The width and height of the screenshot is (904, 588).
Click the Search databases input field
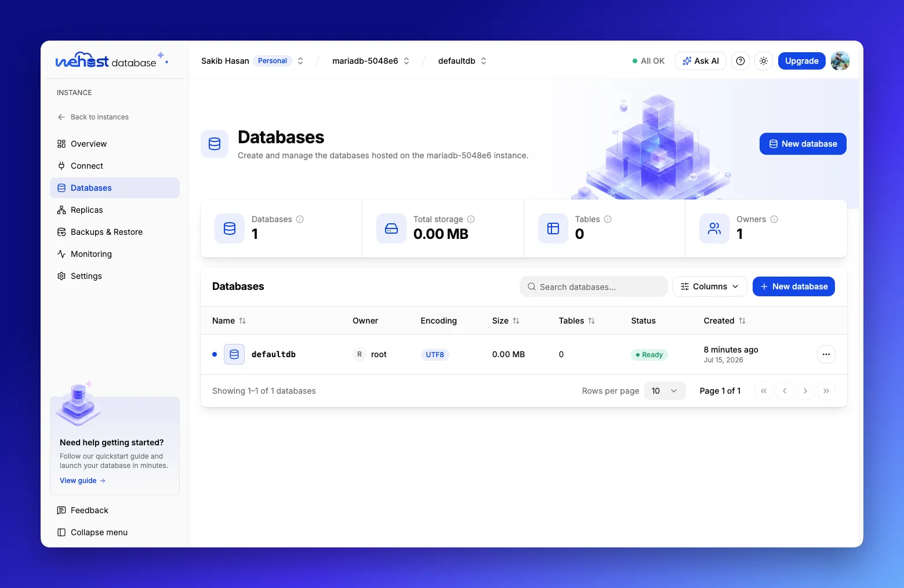click(x=594, y=286)
